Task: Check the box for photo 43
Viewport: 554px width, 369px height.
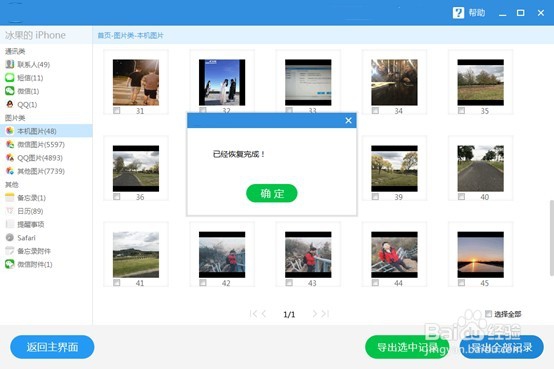Action: coord(289,283)
